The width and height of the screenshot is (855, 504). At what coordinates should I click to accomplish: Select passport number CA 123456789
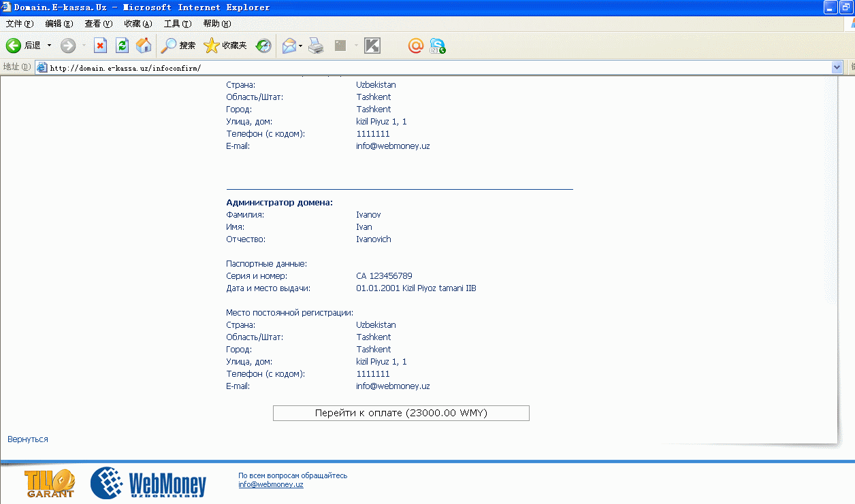(x=384, y=276)
